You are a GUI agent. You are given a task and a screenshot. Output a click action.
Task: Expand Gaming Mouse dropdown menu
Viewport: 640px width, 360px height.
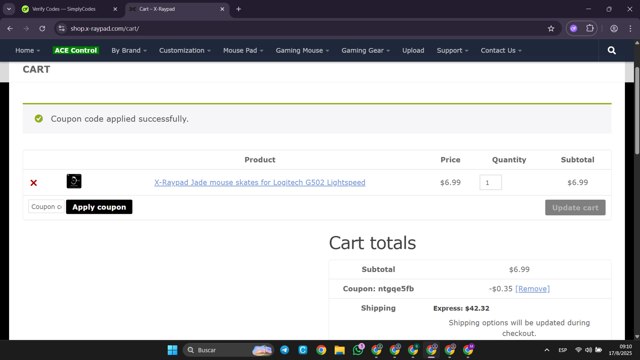click(x=302, y=50)
